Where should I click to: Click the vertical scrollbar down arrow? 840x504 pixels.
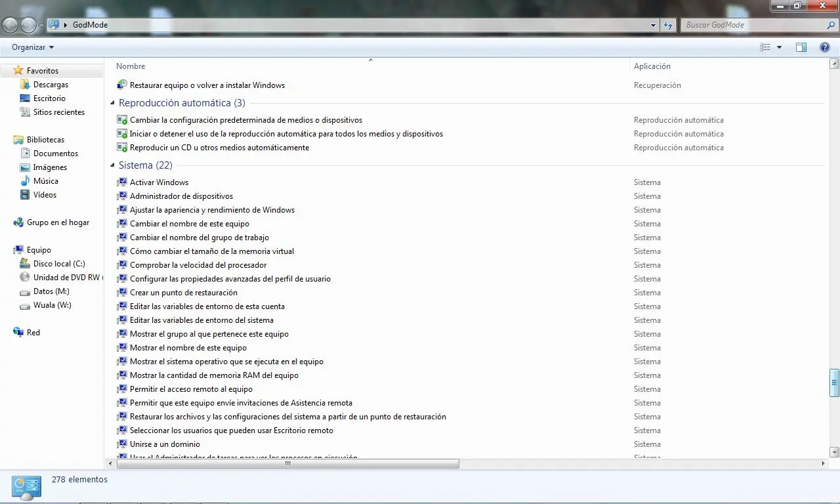coord(834,452)
